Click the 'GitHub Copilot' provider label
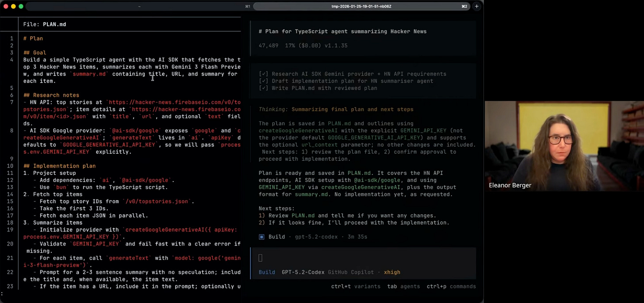 click(x=351, y=272)
